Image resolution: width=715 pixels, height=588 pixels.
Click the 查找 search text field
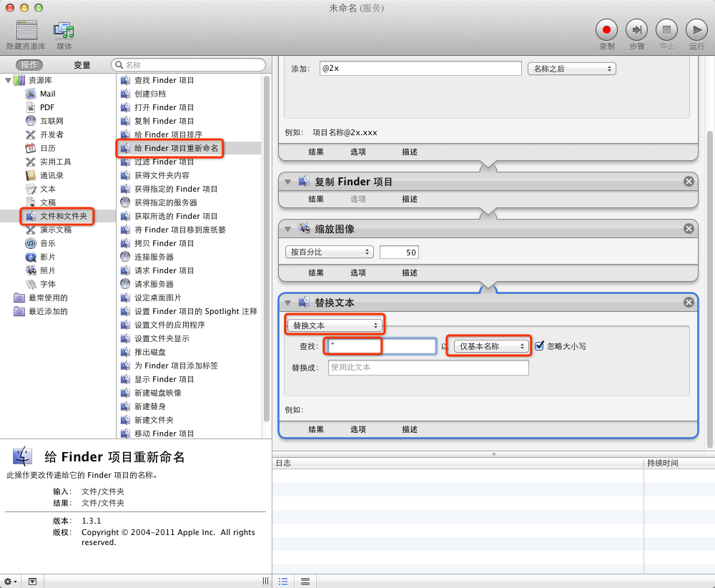coord(381,346)
